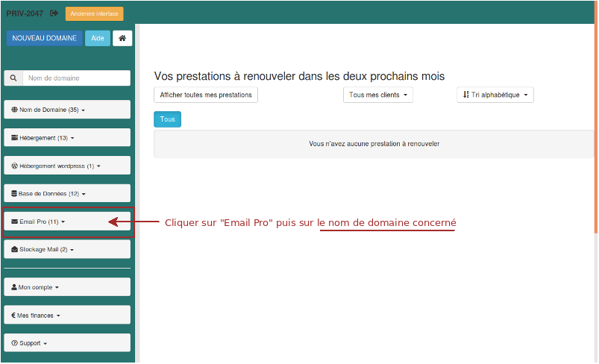This screenshot has width=599, height=364.
Task: Open the Aide help button
Action: [98, 38]
